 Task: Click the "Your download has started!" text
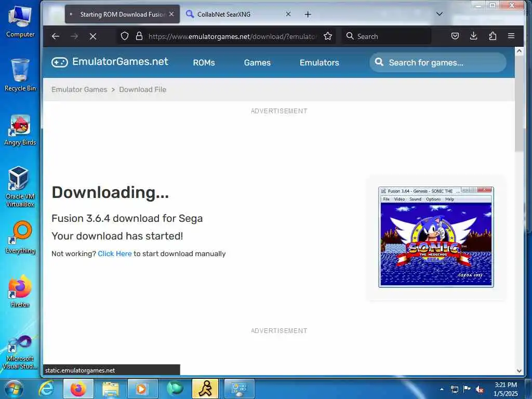117,236
